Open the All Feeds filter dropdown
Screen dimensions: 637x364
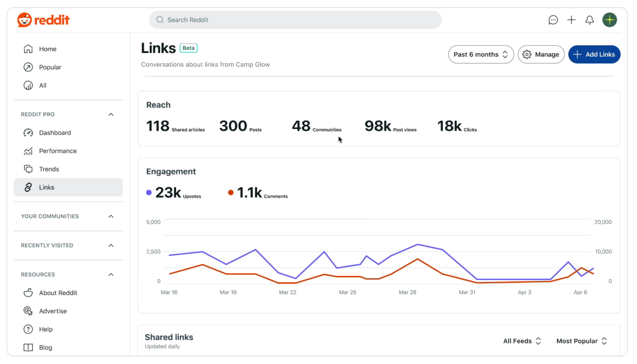click(522, 341)
